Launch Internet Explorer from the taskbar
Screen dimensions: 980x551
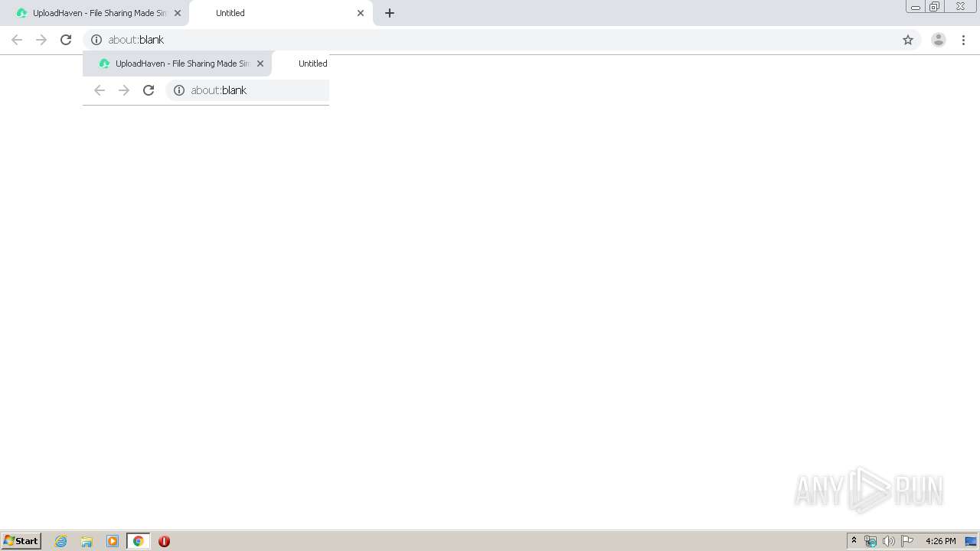pyautogui.click(x=61, y=541)
